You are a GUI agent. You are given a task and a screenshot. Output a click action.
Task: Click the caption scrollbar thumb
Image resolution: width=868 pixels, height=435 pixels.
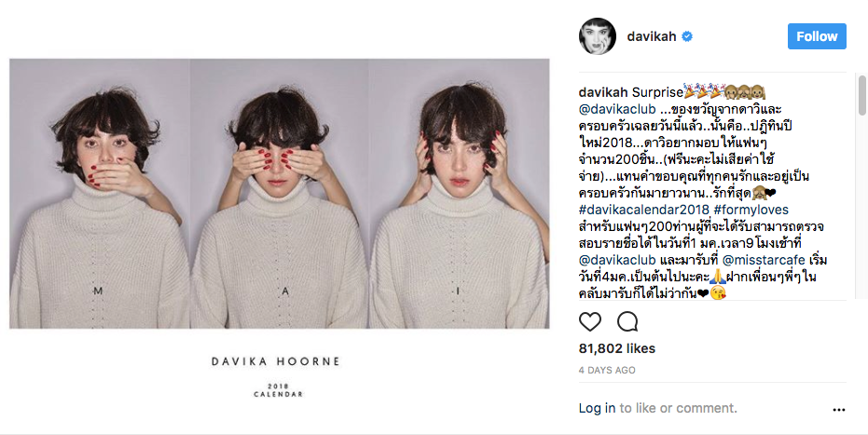861,96
